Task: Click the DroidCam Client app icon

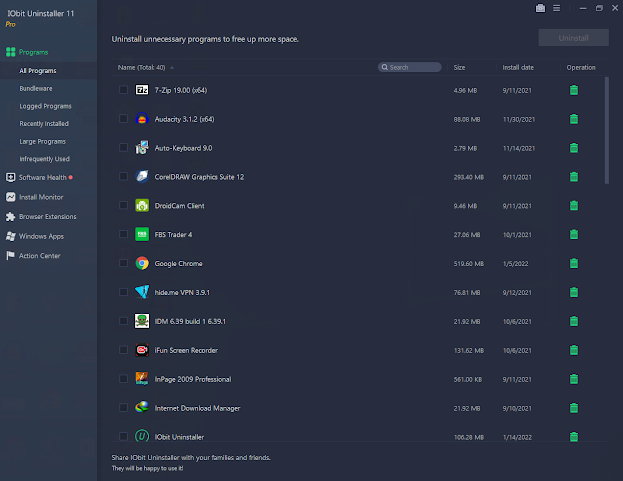Action: tap(142, 205)
